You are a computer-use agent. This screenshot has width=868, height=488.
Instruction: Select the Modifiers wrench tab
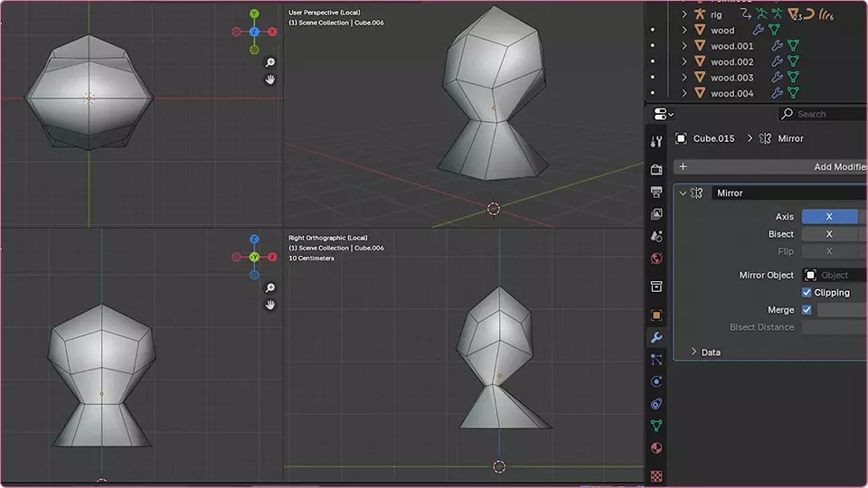tap(656, 337)
